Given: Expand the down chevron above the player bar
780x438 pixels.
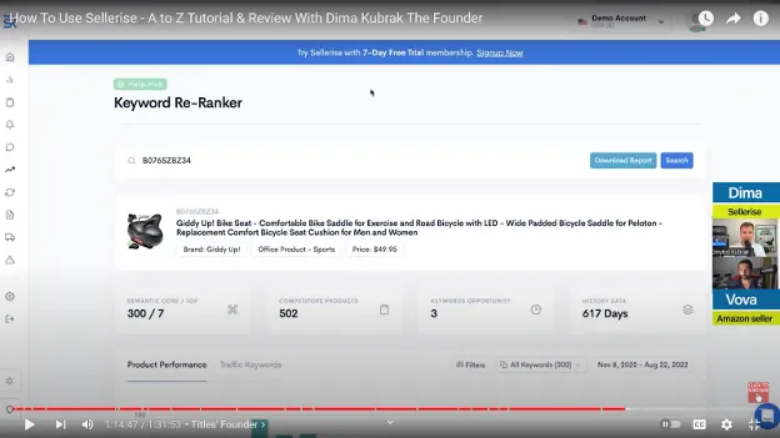Looking at the screenshot, I should click(390, 423).
